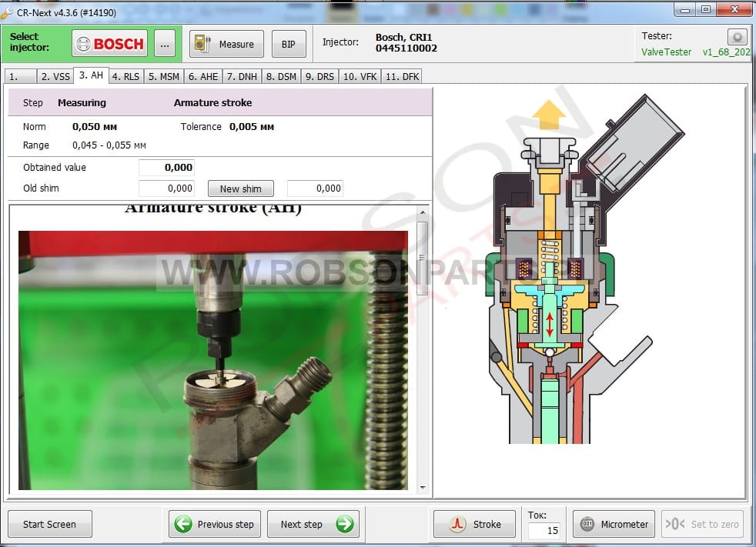
Task: Click the Measure multimeter button
Action: point(226,45)
